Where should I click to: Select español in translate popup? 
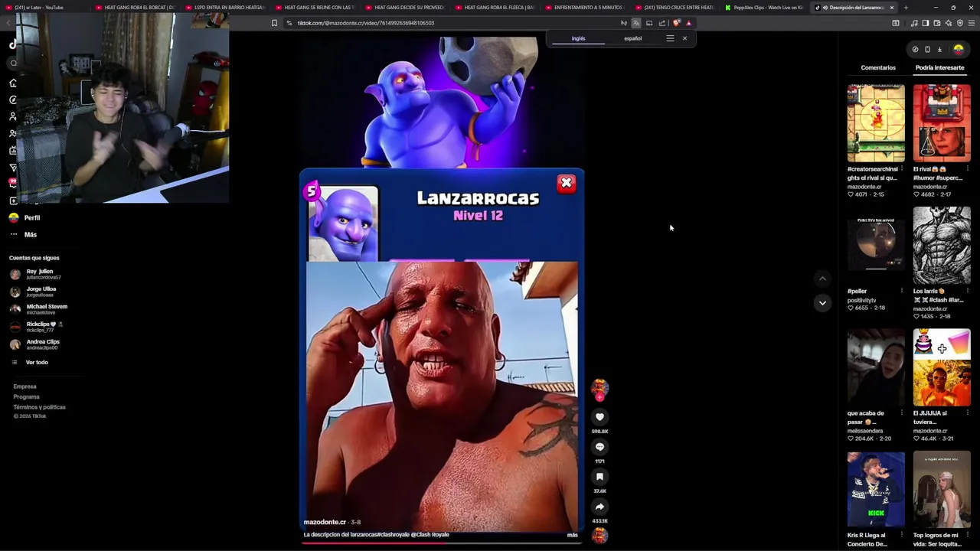point(632,38)
